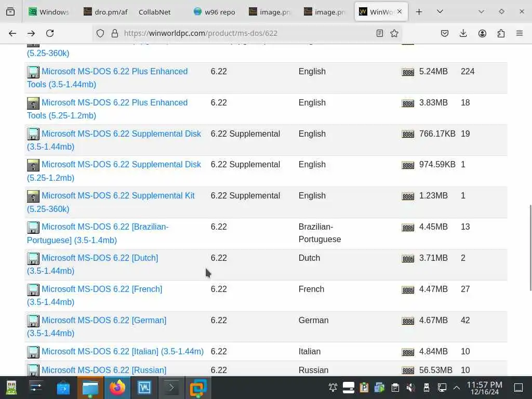Open the clipboard tray icon

pos(395,387)
